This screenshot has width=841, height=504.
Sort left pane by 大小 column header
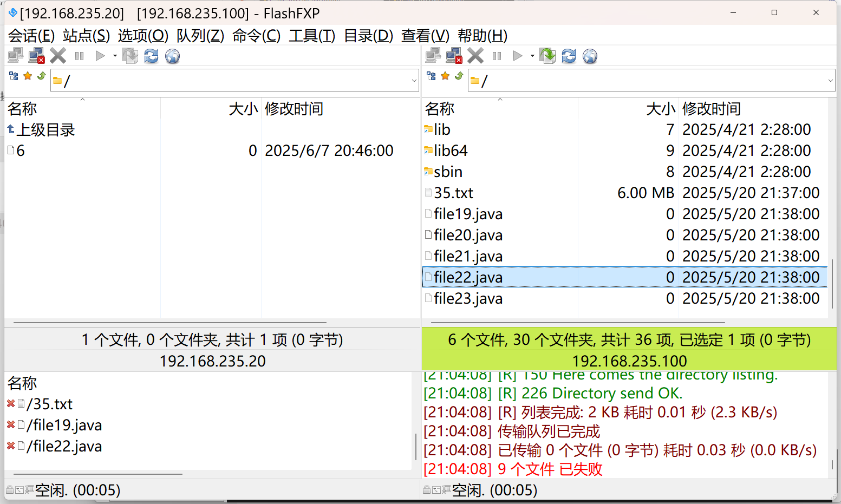(211, 109)
